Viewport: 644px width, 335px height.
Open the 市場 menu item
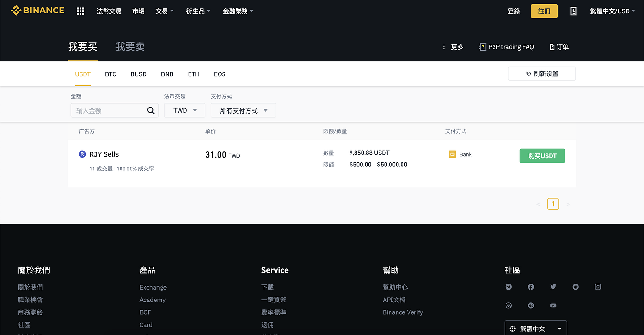138,11
